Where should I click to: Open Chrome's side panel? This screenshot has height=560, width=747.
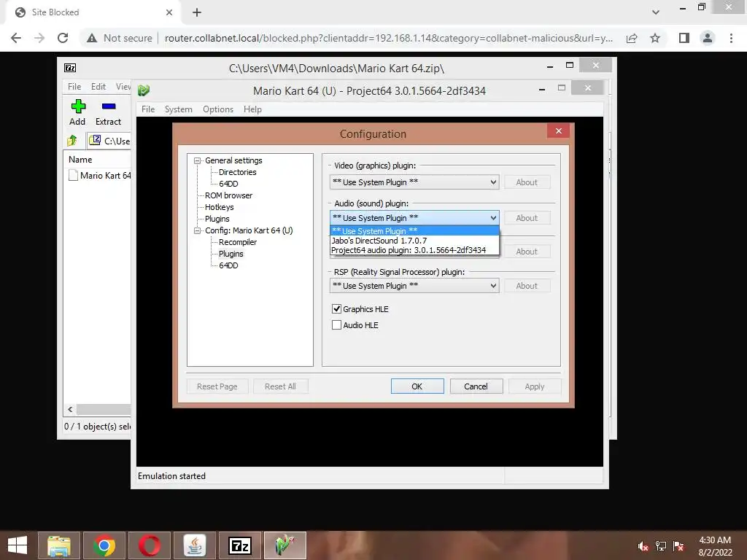point(684,38)
